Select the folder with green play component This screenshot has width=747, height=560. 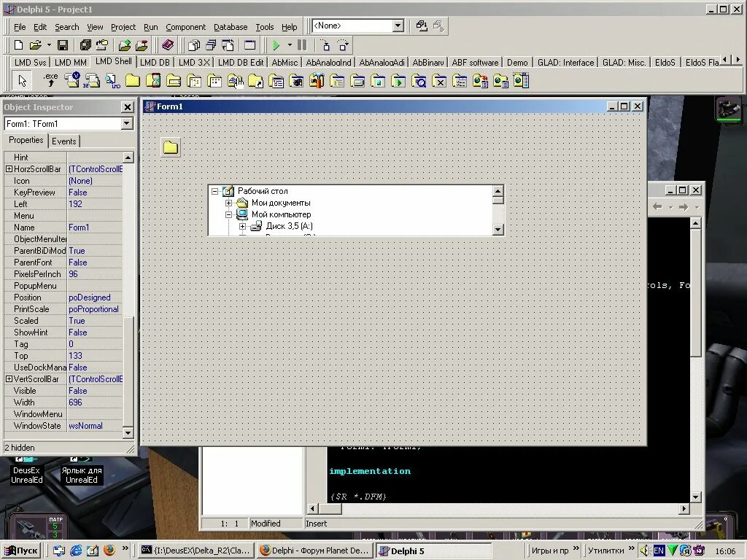398,80
